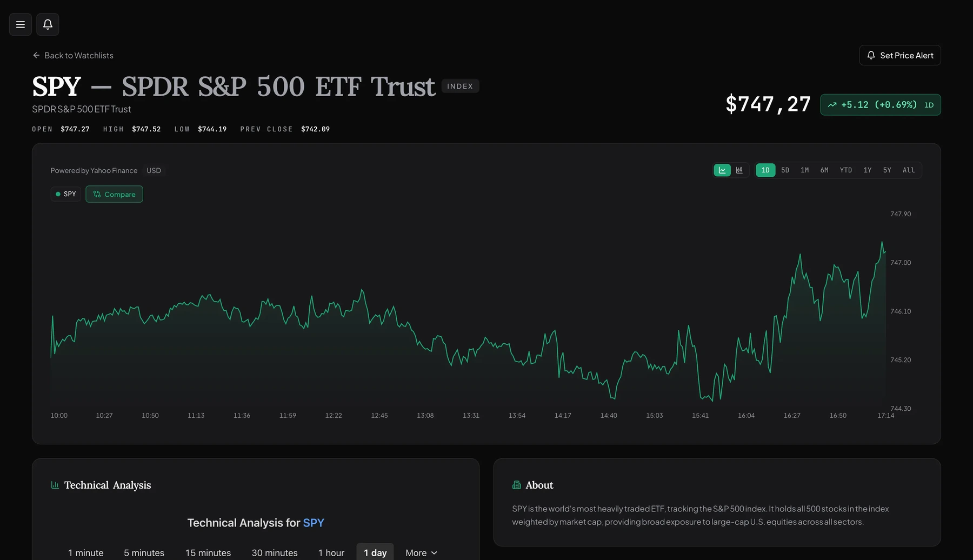The width and height of the screenshot is (973, 560).
Task: Select the YTD time range
Action: [846, 170]
